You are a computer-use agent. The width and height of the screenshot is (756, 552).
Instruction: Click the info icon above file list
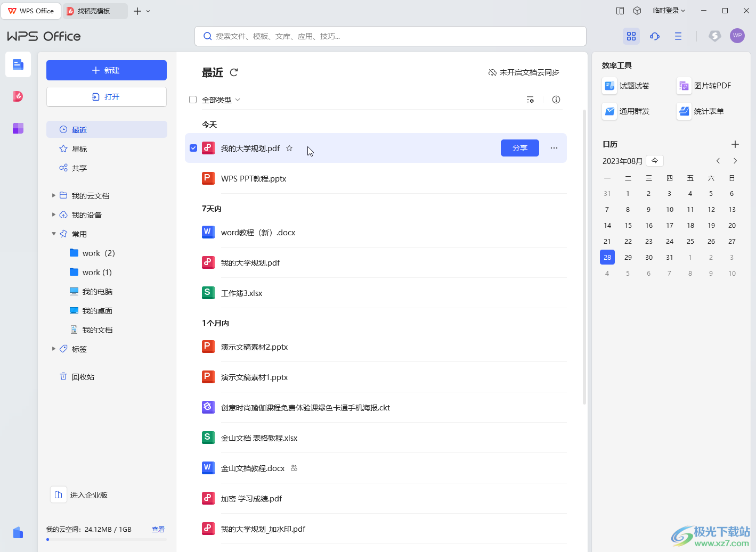click(x=556, y=100)
